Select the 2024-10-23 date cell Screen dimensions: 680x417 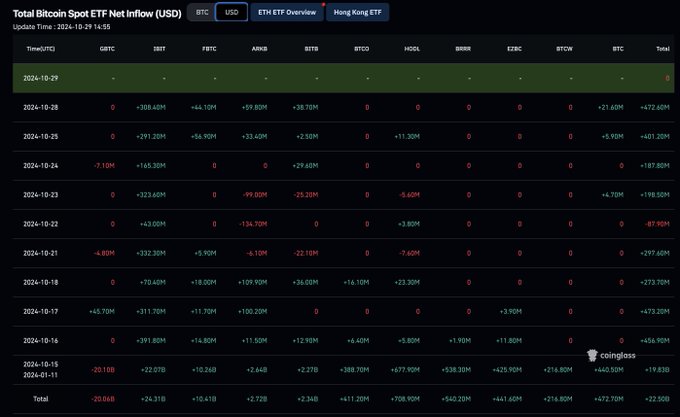coord(41,195)
